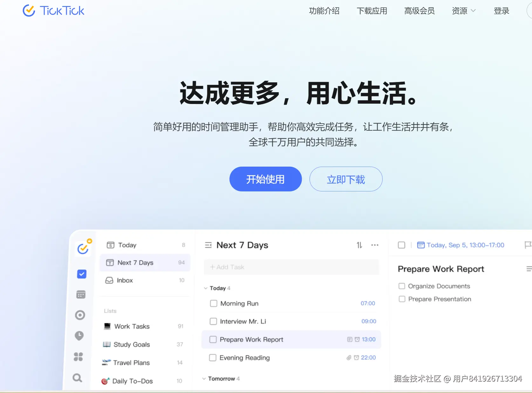Image resolution: width=532 pixels, height=393 pixels.
Task: Tick the Interview Mr. Li checkbox
Action: click(x=213, y=321)
